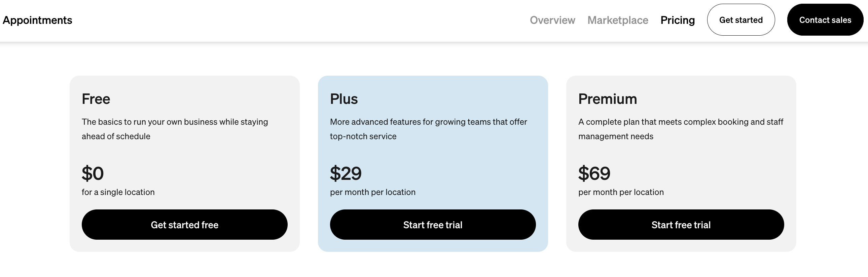Click the Free plan heading
This screenshot has height=277, width=868.
(x=96, y=99)
